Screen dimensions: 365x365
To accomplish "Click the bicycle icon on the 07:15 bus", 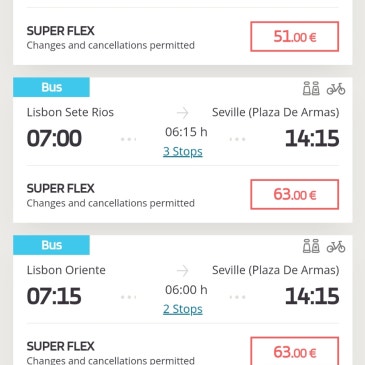I will pyautogui.click(x=336, y=247).
